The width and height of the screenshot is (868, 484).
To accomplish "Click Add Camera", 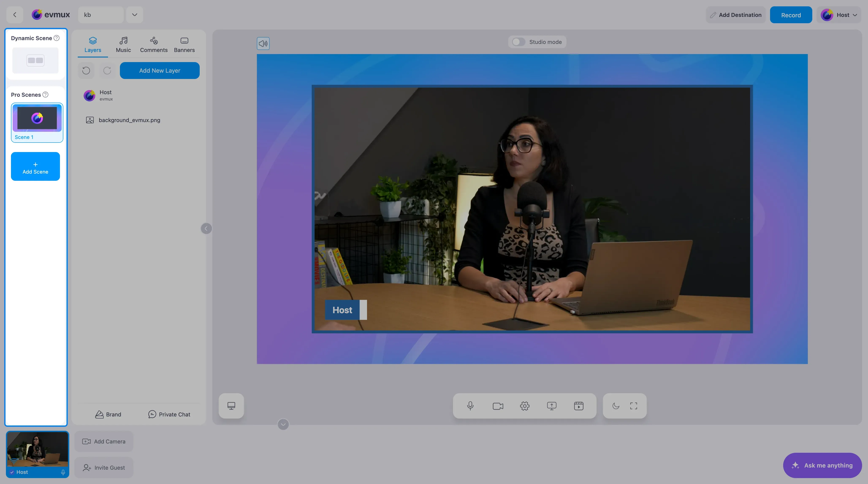I will [x=104, y=442].
